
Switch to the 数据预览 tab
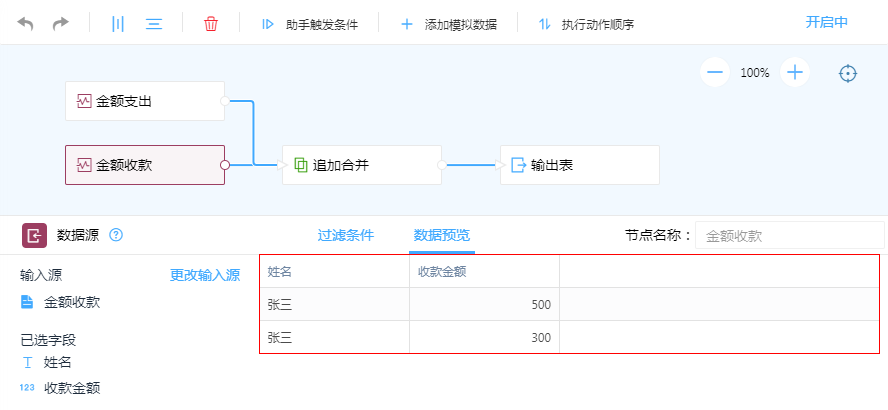(441, 236)
